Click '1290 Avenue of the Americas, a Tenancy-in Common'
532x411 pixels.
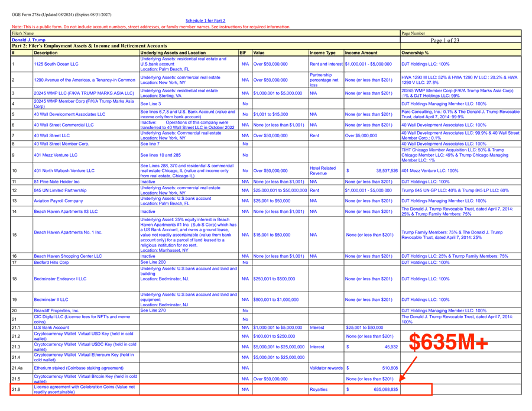(x=85, y=80)
